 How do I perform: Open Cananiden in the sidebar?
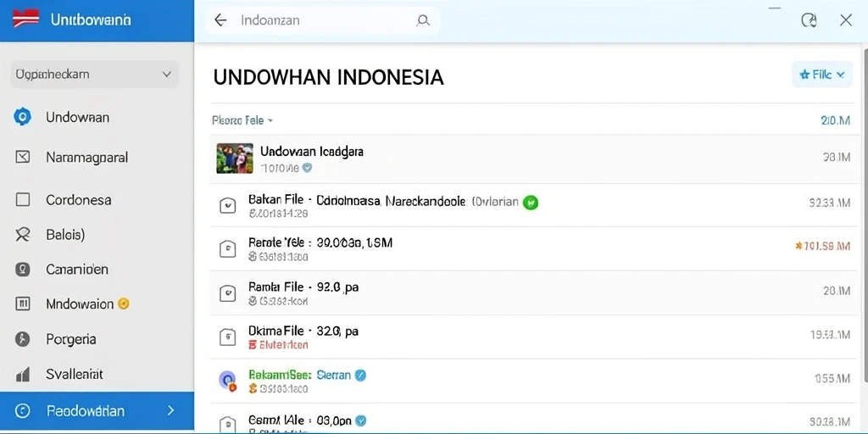(x=77, y=270)
